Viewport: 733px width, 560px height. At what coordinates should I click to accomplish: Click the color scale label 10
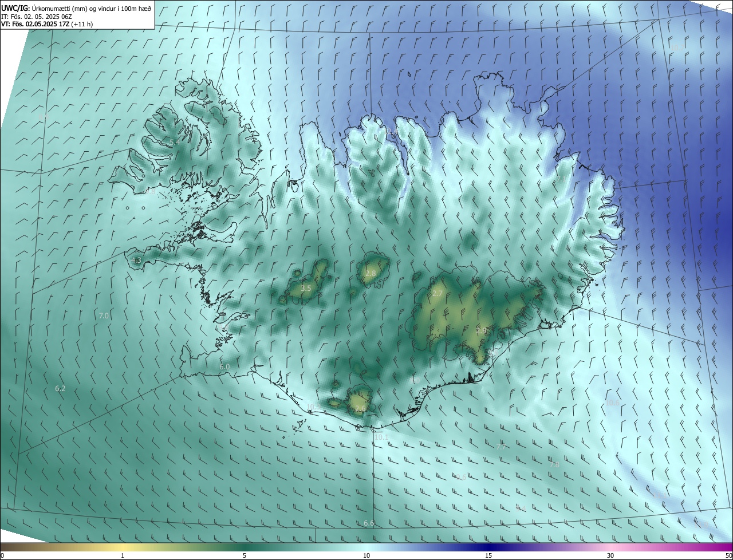pos(366,555)
